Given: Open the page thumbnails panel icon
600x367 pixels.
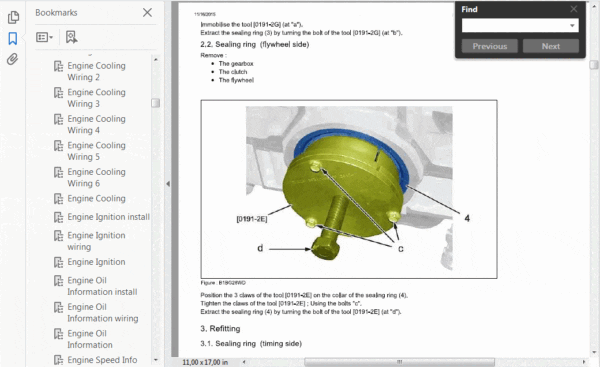Looking at the screenshot, I should tap(13, 17).
